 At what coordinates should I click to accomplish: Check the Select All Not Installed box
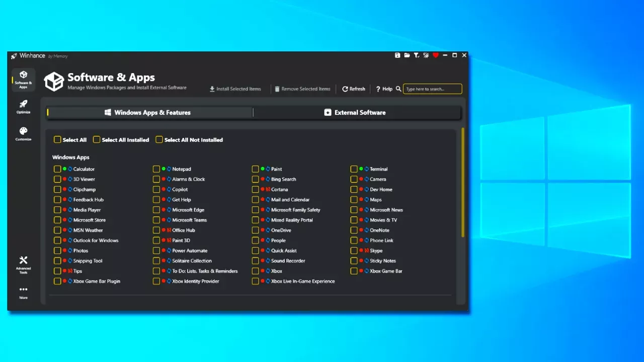click(159, 140)
